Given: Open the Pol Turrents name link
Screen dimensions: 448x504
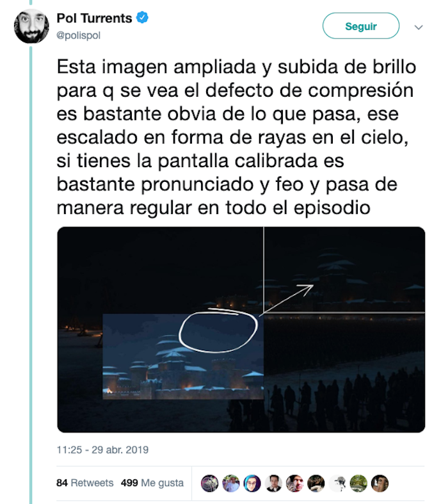Looking at the screenshot, I should (x=94, y=18).
